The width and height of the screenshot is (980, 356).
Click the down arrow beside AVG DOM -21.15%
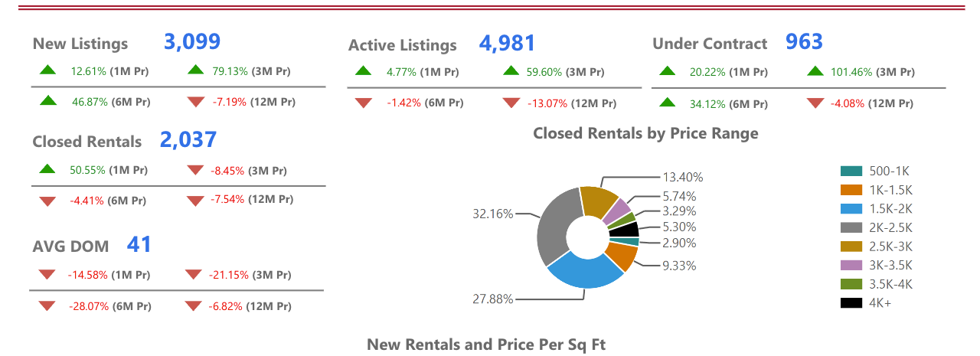click(194, 274)
